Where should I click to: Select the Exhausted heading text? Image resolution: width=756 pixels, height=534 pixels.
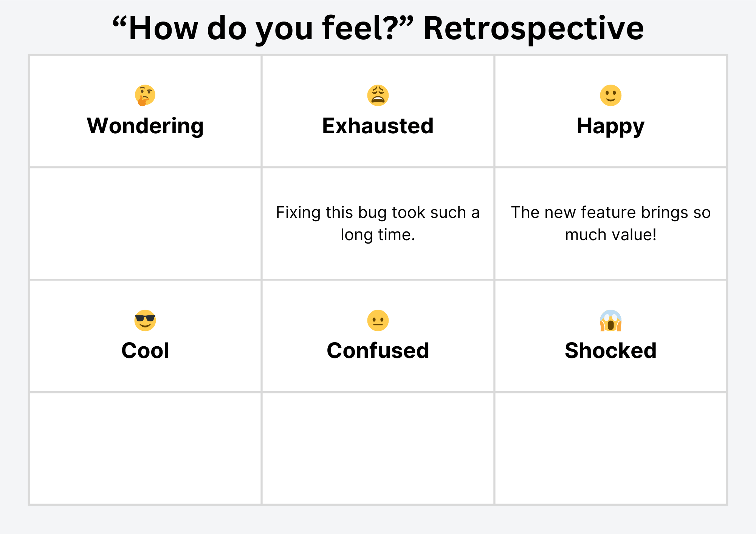click(378, 126)
